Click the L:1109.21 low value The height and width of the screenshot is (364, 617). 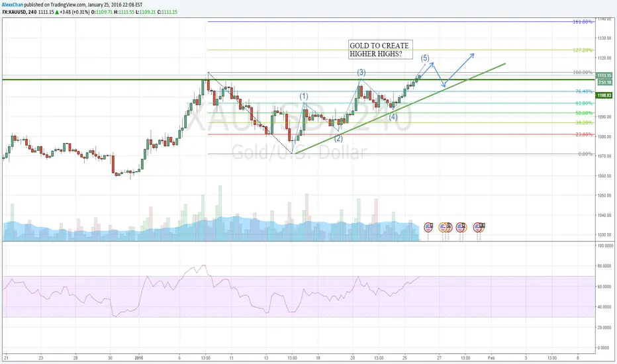click(x=146, y=12)
